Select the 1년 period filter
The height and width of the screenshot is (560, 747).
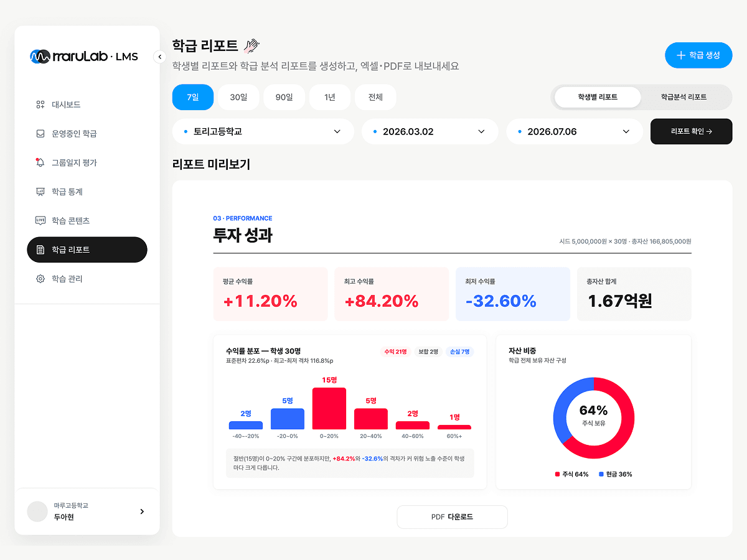tap(330, 97)
